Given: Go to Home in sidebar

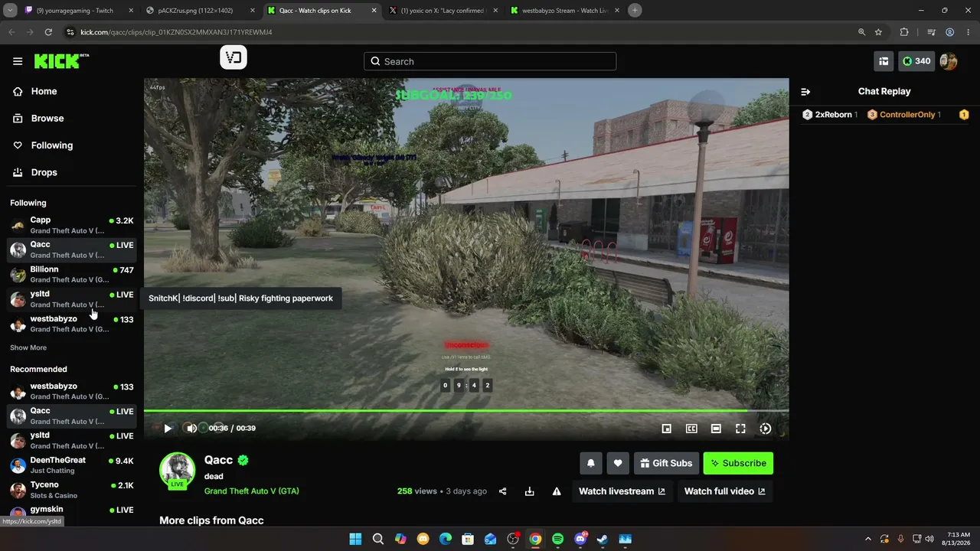Looking at the screenshot, I should [x=44, y=91].
